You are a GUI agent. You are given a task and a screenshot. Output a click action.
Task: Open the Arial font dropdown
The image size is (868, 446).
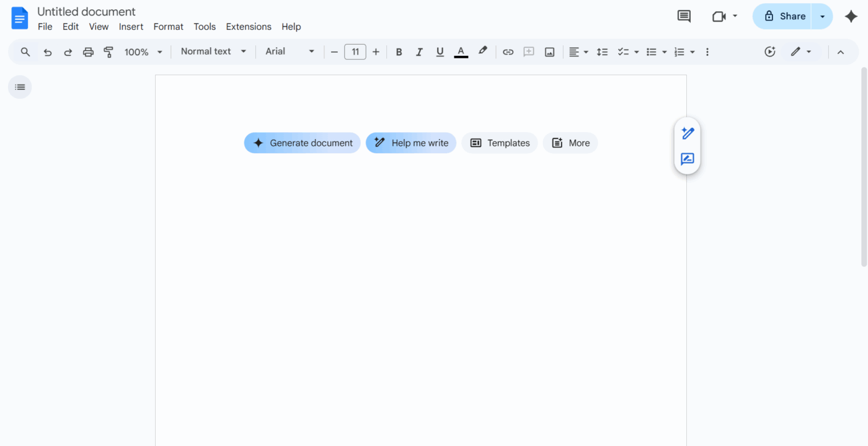[x=289, y=51]
